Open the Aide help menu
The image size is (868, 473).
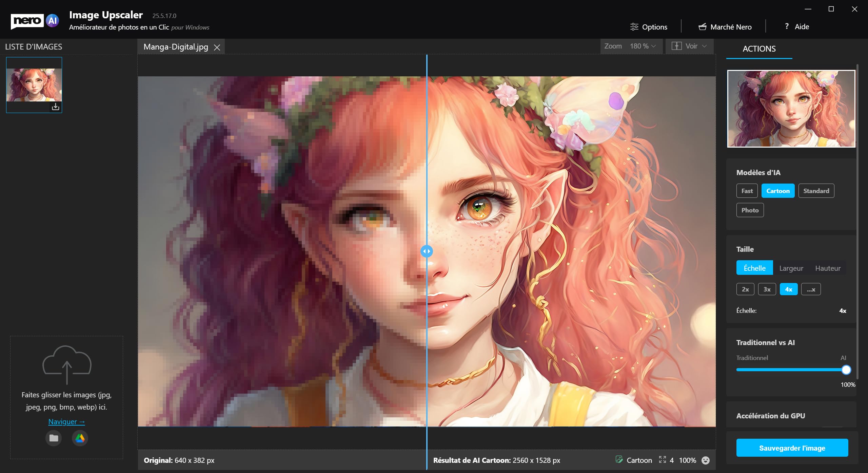tap(797, 26)
